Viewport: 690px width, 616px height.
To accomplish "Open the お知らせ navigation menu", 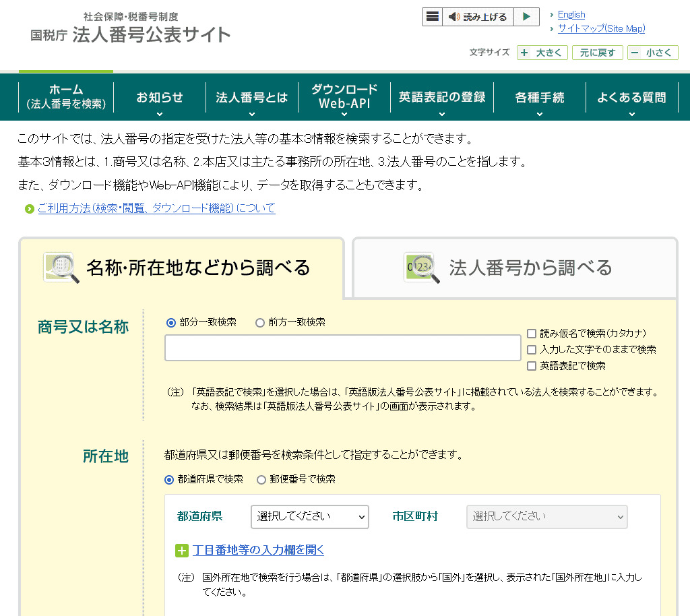I will (160, 98).
